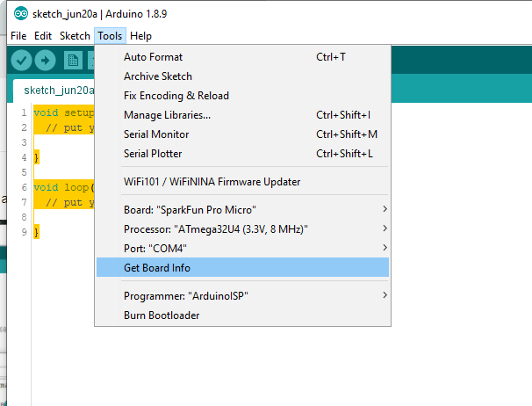Launch the Serial Monitor entry
This screenshot has height=406, width=532.
[x=242, y=134]
